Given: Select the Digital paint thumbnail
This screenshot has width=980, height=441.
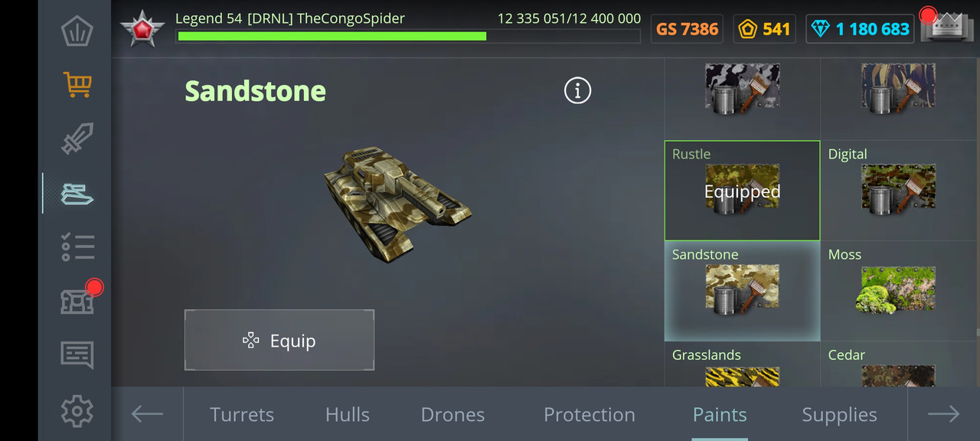Looking at the screenshot, I should pyautogui.click(x=898, y=188).
